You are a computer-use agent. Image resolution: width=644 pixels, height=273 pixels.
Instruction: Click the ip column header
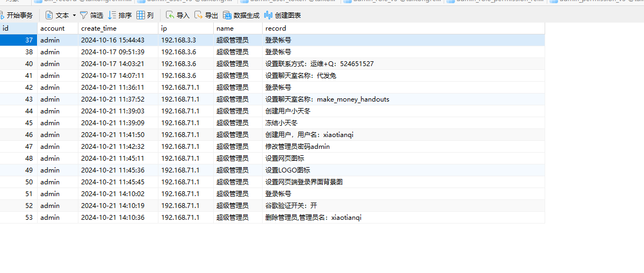[186, 28]
